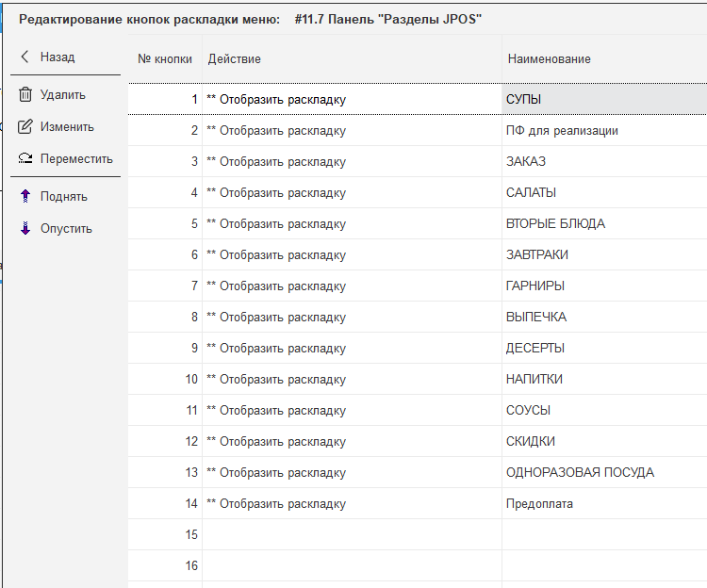The height and width of the screenshot is (588, 707).
Task: Select the САЛАТЫ entry in the list
Action: (x=531, y=193)
